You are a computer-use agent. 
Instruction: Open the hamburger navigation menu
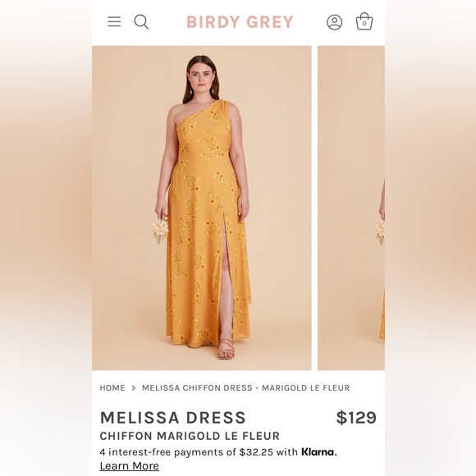click(x=114, y=21)
